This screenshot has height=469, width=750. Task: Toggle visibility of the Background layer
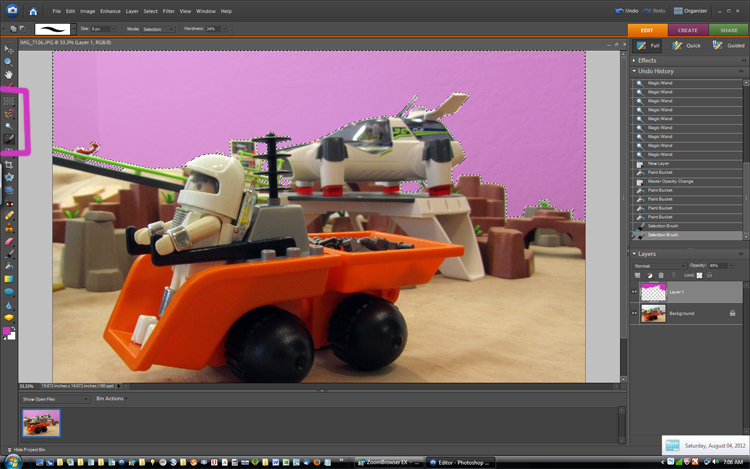634,313
